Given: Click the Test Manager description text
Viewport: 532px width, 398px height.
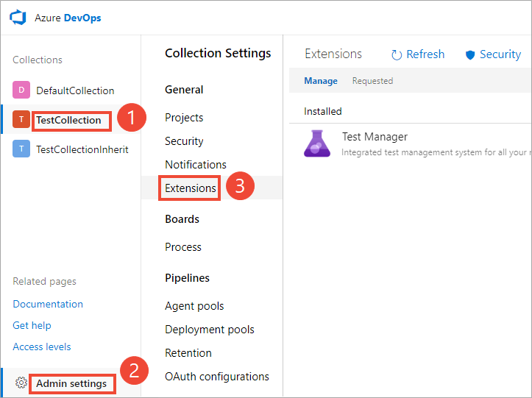Looking at the screenshot, I should point(436,152).
